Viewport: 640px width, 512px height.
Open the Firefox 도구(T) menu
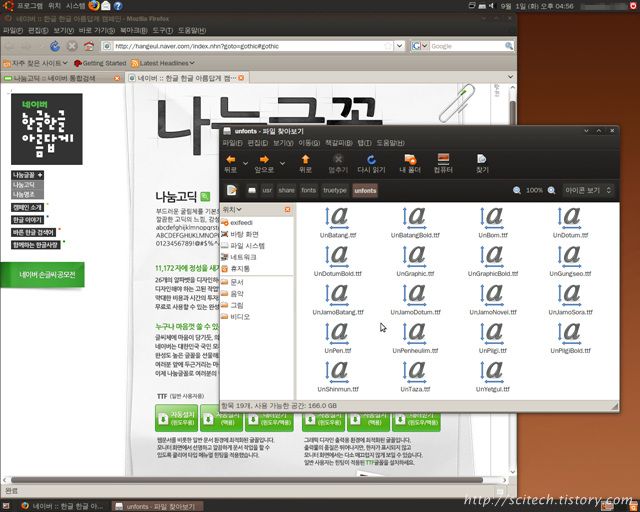(x=162, y=30)
